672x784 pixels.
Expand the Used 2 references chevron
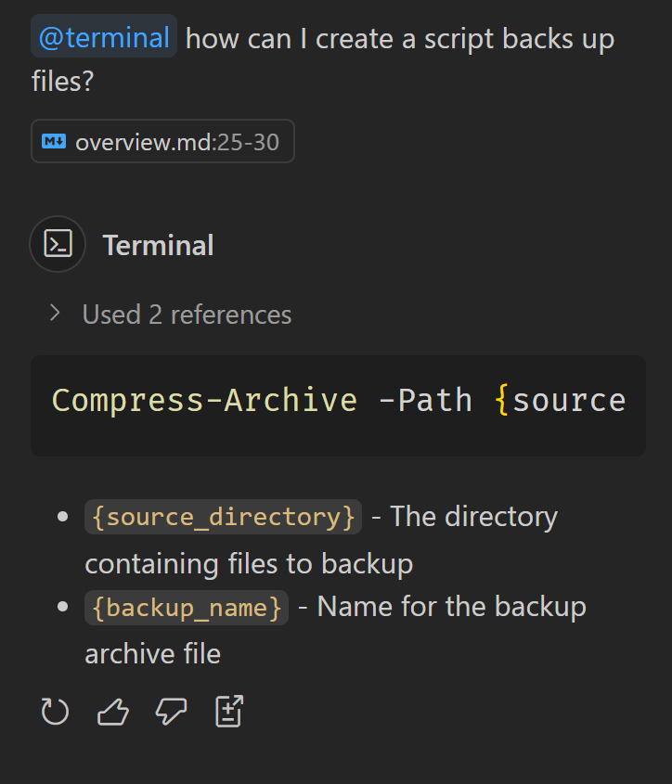point(55,313)
